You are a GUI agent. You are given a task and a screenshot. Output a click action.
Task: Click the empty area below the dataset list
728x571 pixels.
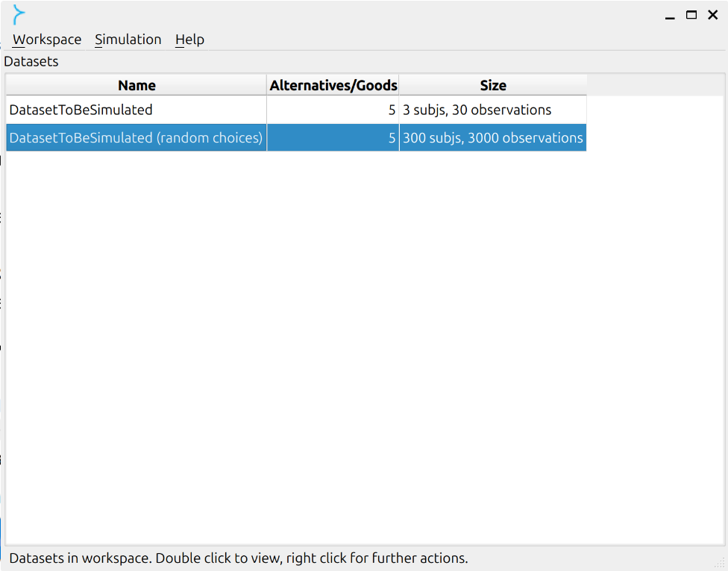(x=365, y=348)
